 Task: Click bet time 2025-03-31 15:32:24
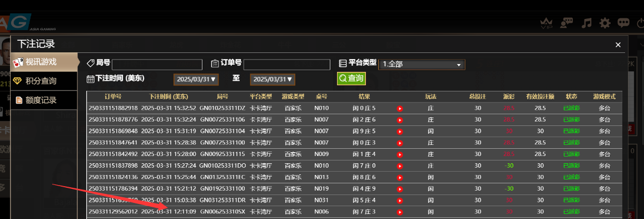(x=168, y=120)
